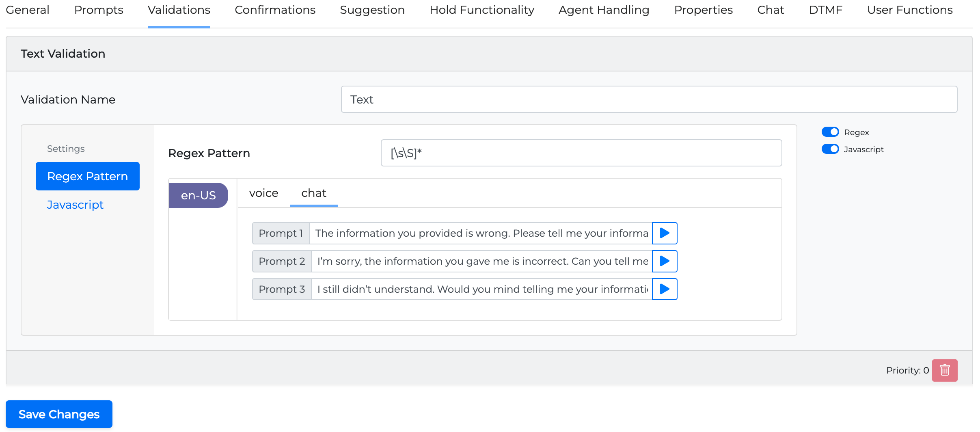Click the Regex Pattern input field
Screen dimensions: 980x432
coord(581,153)
